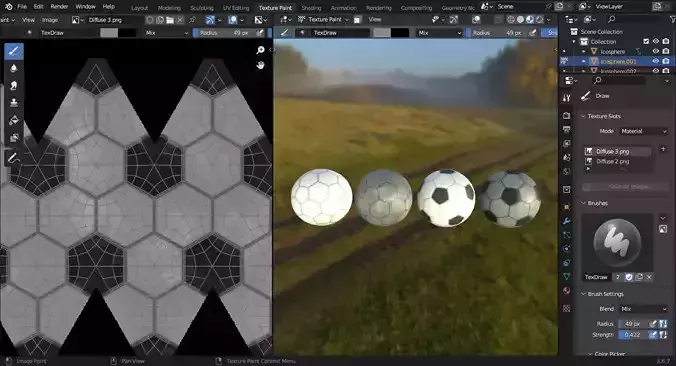Open the Render properties tab
The height and width of the screenshot is (366, 676).
pos(566,116)
